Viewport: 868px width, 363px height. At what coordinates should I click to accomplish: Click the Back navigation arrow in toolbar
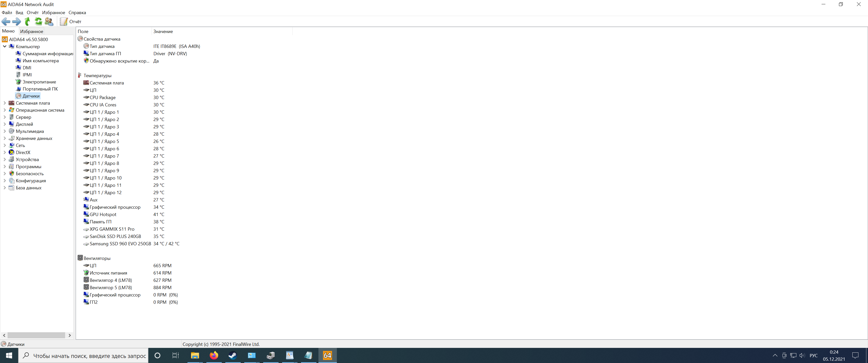click(x=6, y=21)
